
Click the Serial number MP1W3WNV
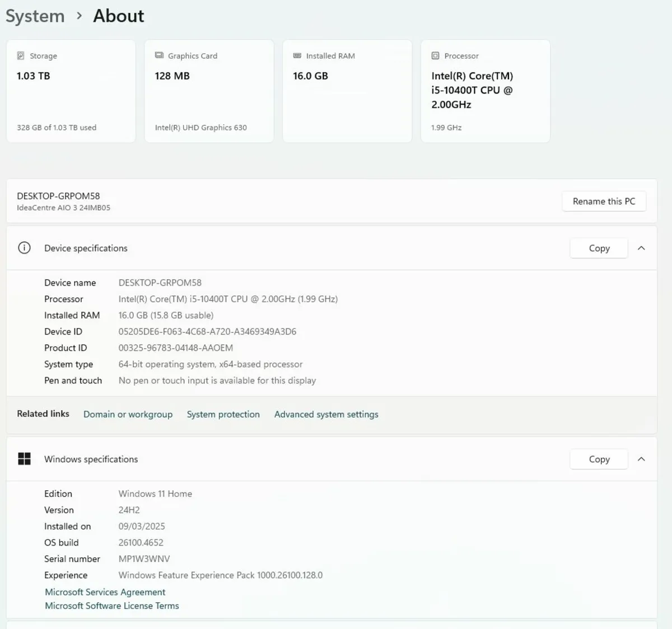point(144,558)
